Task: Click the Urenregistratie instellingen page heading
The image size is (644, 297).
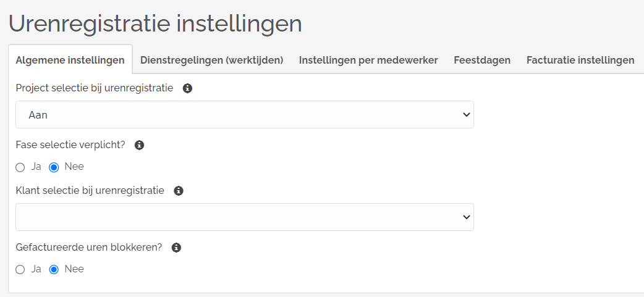Action: tap(155, 23)
